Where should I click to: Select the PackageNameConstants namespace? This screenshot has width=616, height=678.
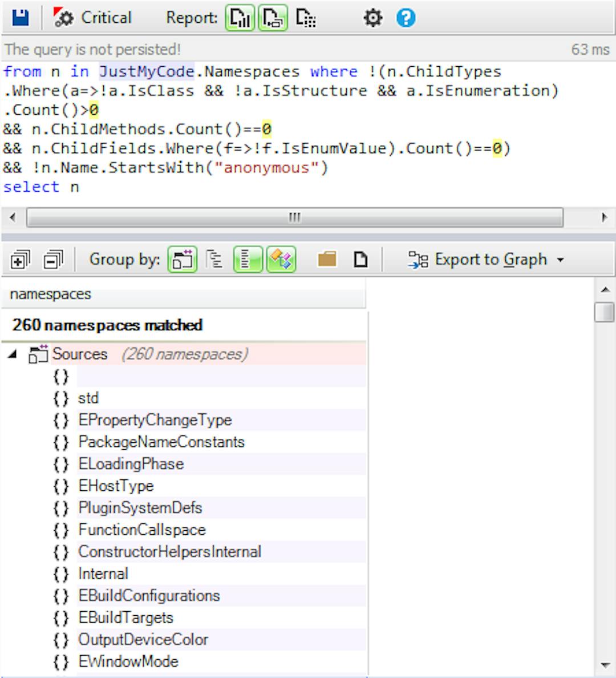point(161,442)
